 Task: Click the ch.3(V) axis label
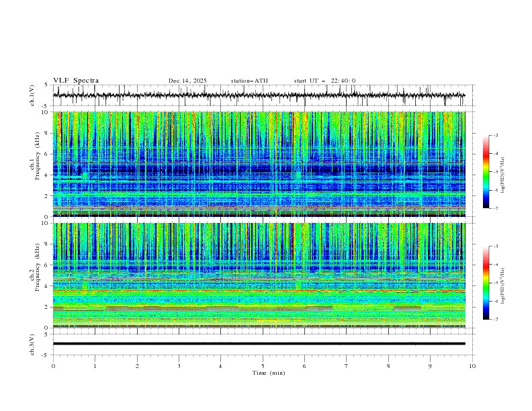(33, 343)
